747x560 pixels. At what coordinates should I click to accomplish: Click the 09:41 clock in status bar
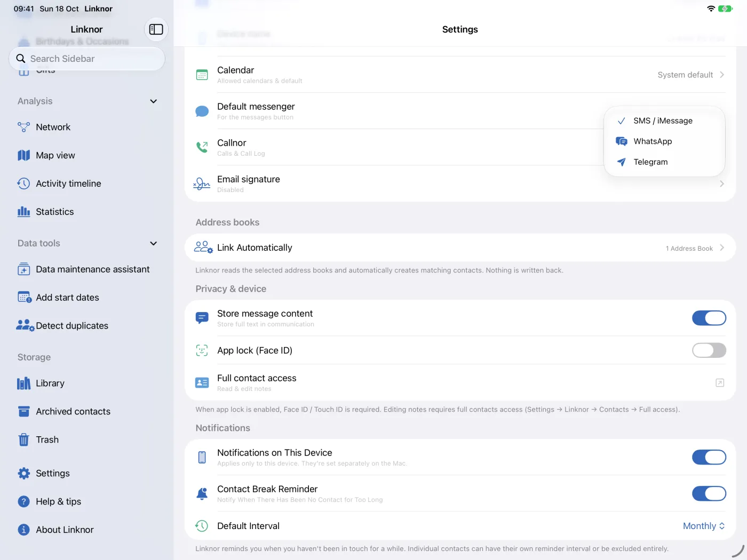[23, 9]
